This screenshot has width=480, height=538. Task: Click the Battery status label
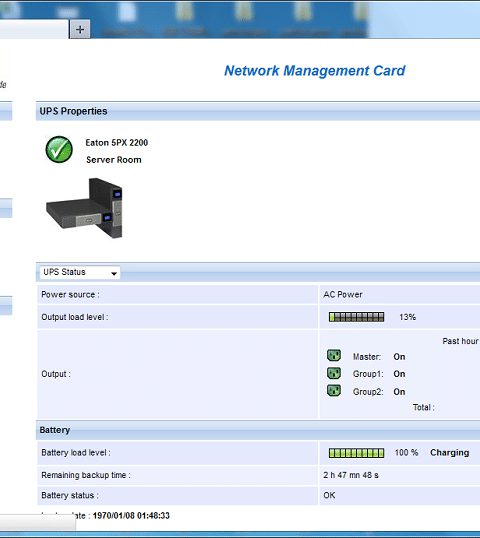pyautogui.click(x=70, y=495)
